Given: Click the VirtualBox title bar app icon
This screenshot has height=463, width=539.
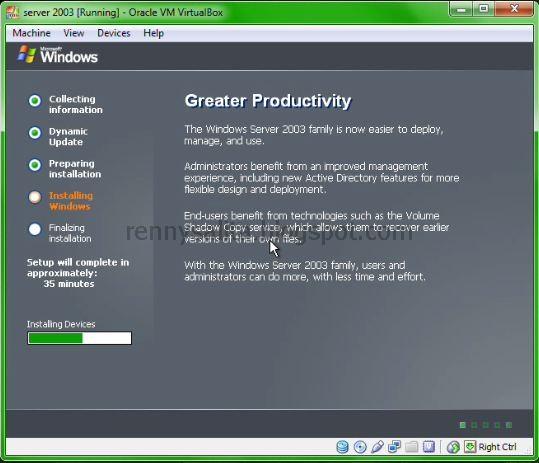Looking at the screenshot, I should point(13,12).
